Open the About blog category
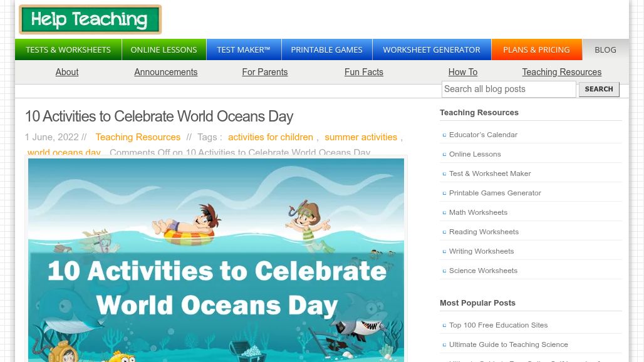644x362 pixels. click(x=66, y=72)
